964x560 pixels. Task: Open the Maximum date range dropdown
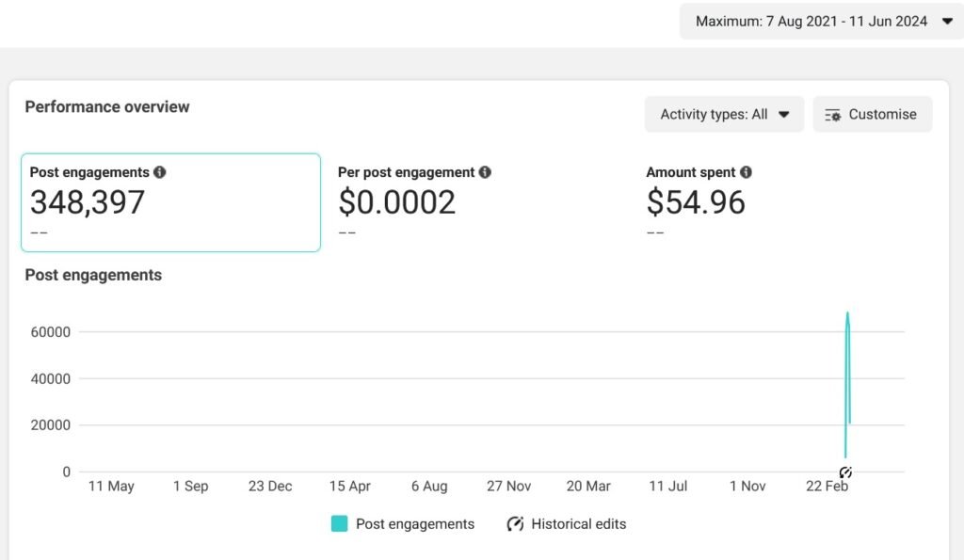pyautogui.click(x=822, y=21)
